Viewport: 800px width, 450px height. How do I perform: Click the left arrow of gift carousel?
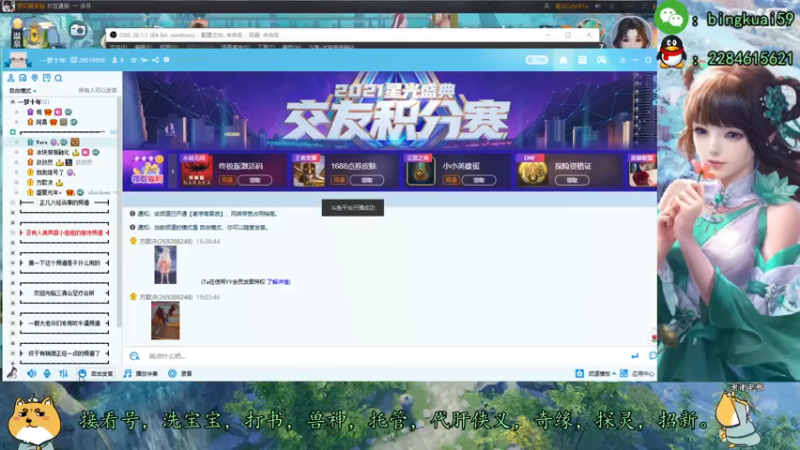click(x=172, y=171)
